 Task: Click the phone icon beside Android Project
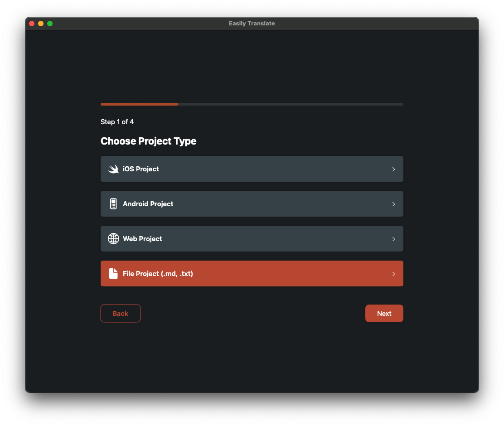(x=113, y=204)
